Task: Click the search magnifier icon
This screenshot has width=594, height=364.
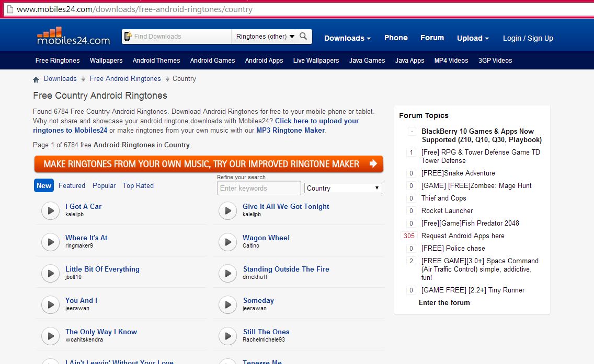Action: pyautogui.click(x=303, y=37)
